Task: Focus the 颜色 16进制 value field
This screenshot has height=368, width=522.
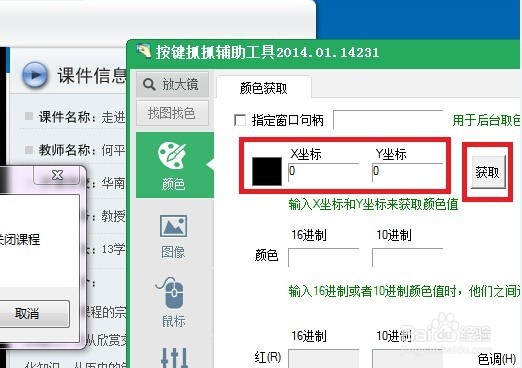Action: (x=323, y=257)
